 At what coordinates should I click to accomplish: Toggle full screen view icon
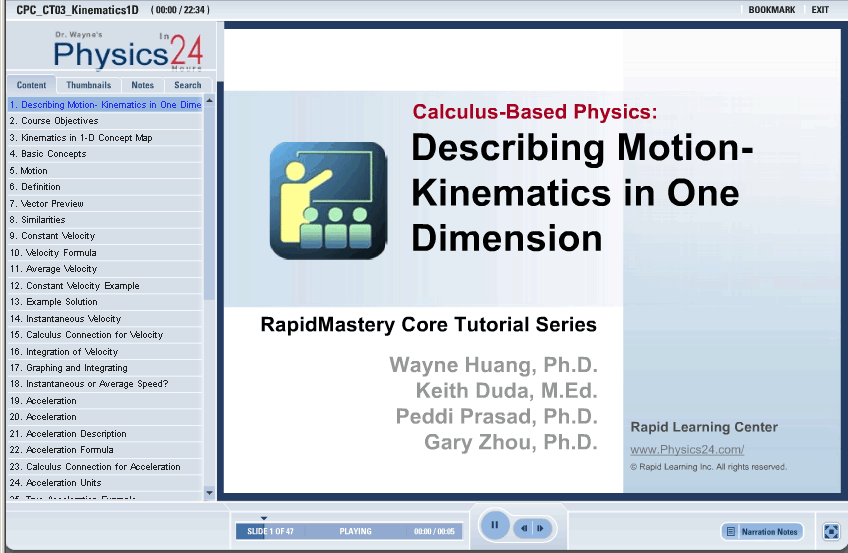point(831,532)
